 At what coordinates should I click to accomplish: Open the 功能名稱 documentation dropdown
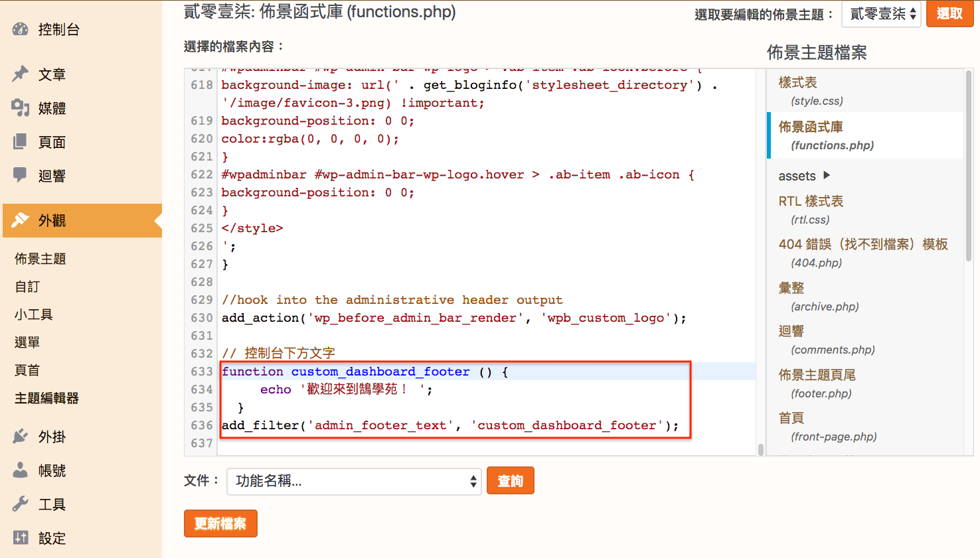click(x=354, y=481)
